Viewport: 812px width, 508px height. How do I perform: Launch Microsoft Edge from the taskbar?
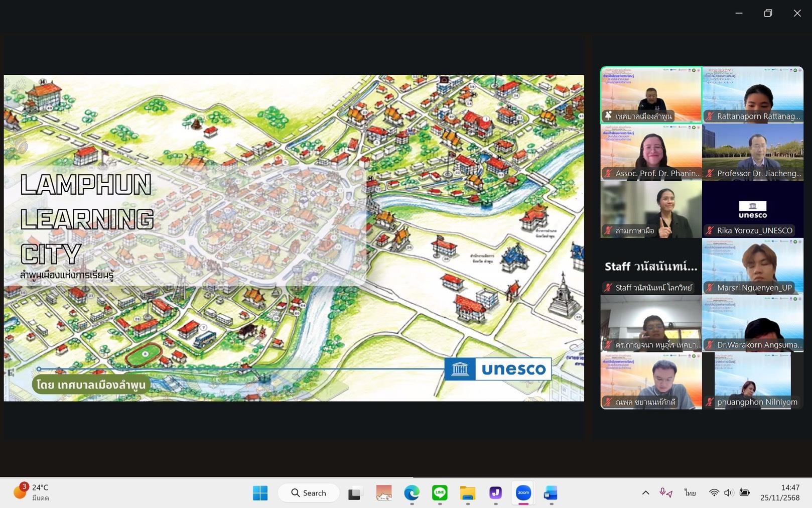pyautogui.click(x=412, y=493)
